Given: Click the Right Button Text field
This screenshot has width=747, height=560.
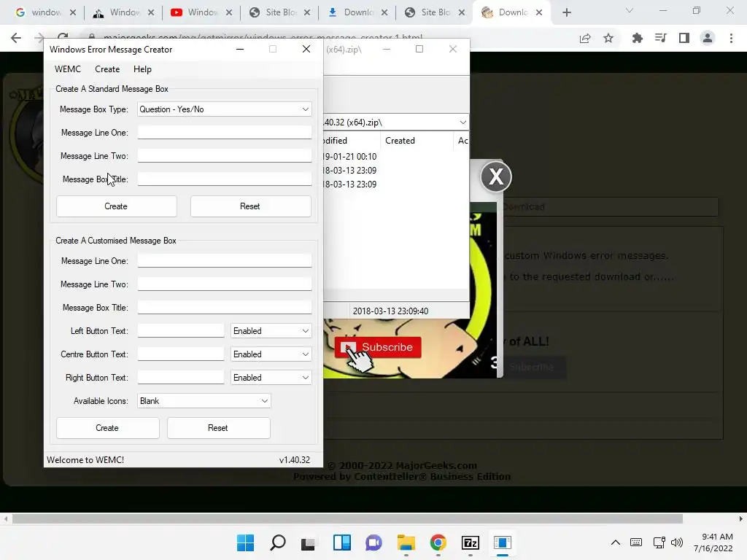Looking at the screenshot, I should coord(181,377).
